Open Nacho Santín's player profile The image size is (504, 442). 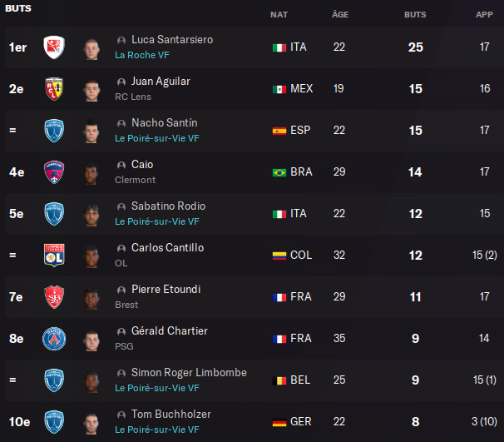164,123
